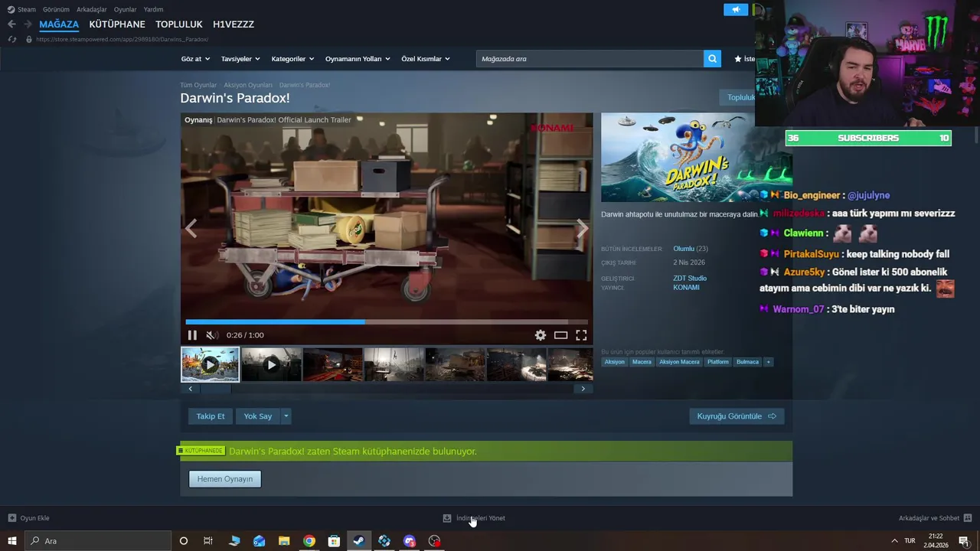Screen dimensions: 980x551
Task: Click the padlock icon beside the URL
Action: click(x=29, y=39)
